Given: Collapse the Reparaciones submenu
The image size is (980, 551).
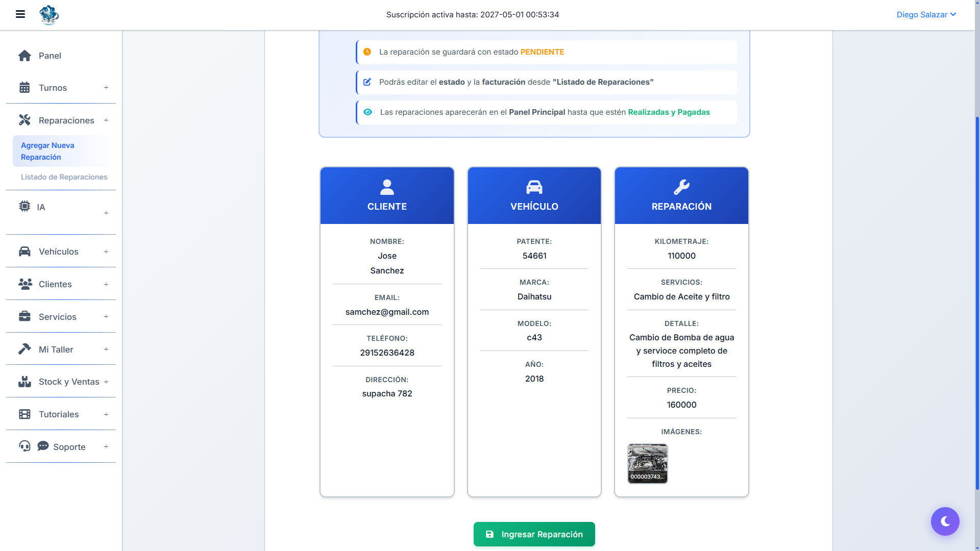Looking at the screenshot, I should point(106,120).
